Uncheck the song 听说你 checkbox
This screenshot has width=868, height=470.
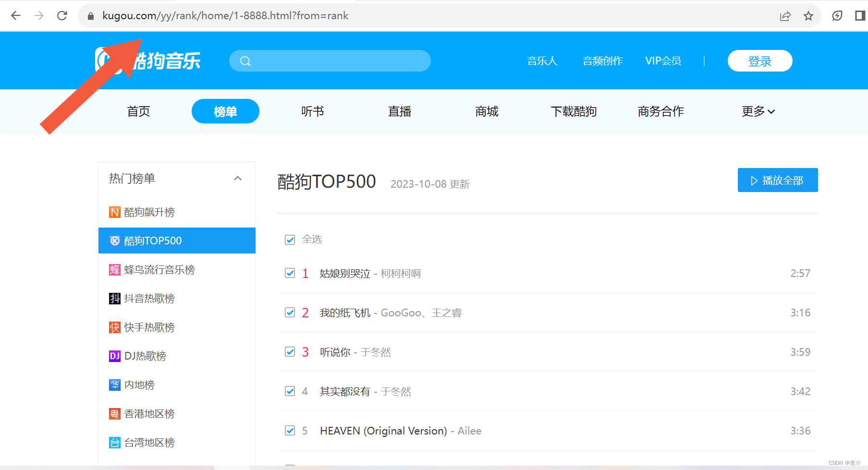pyautogui.click(x=290, y=352)
